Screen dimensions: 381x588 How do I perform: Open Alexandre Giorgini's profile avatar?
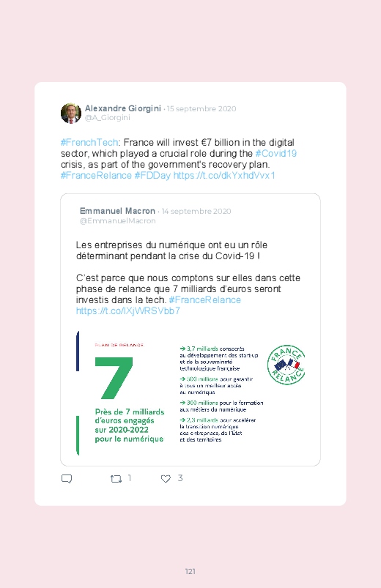coord(71,113)
